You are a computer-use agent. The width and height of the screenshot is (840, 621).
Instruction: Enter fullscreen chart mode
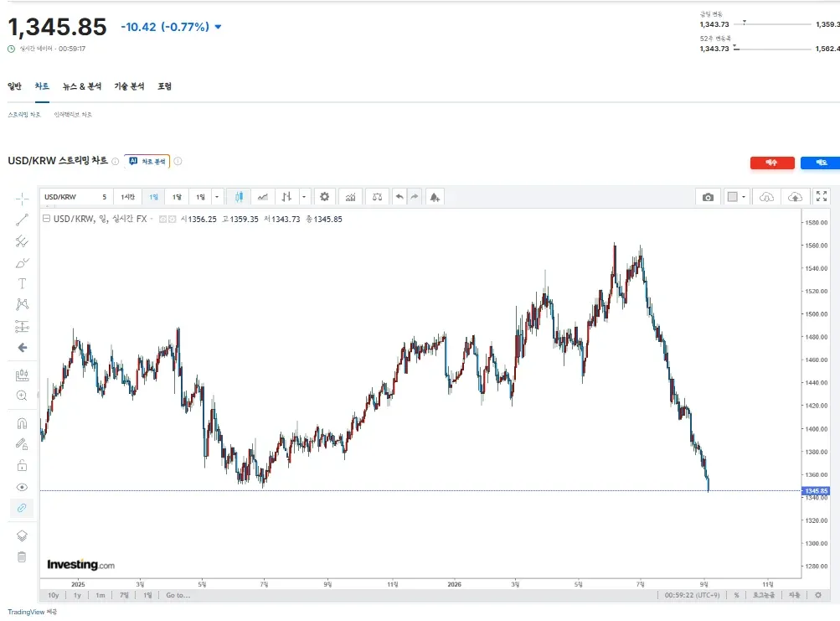tap(822, 197)
